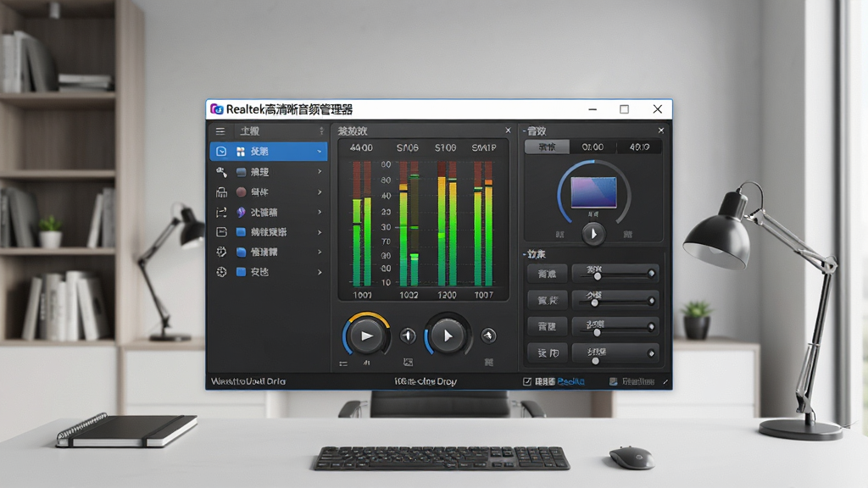868x488 pixels.
Task: Expand the last sidebar row with its chevron
Action: click(x=320, y=272)
